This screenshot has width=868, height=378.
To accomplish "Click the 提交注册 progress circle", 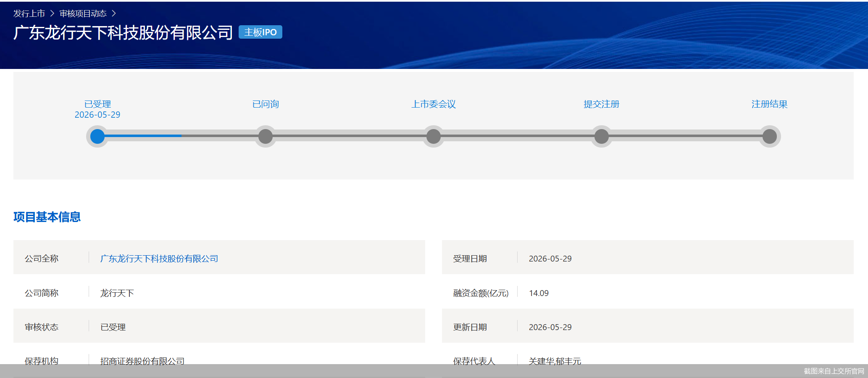I will [602, 136].
